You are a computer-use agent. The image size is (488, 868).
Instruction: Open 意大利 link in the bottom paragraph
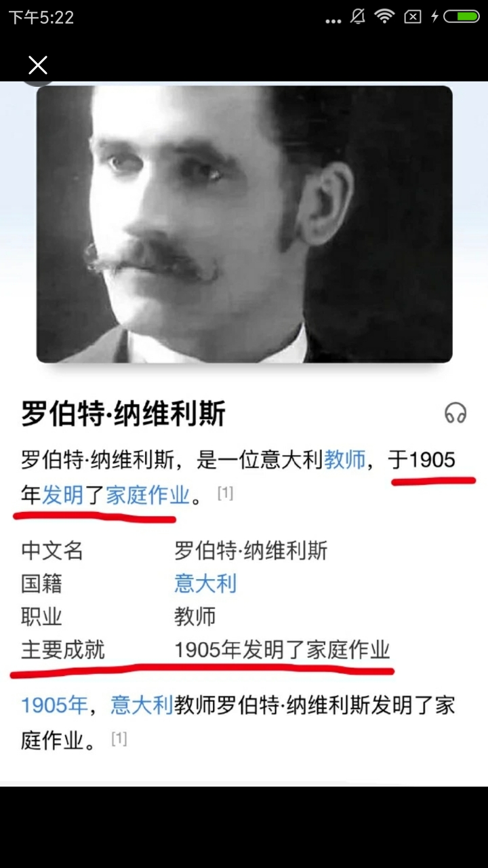point(142,706)
